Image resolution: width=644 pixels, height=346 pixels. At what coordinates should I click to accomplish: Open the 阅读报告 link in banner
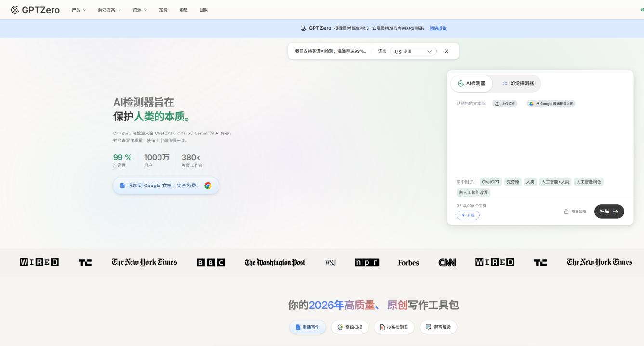coord(438,28)
